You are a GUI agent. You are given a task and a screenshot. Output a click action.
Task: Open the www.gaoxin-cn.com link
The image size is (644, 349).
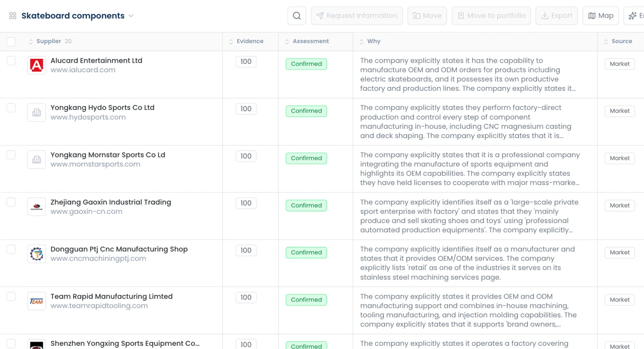point(87,212)
